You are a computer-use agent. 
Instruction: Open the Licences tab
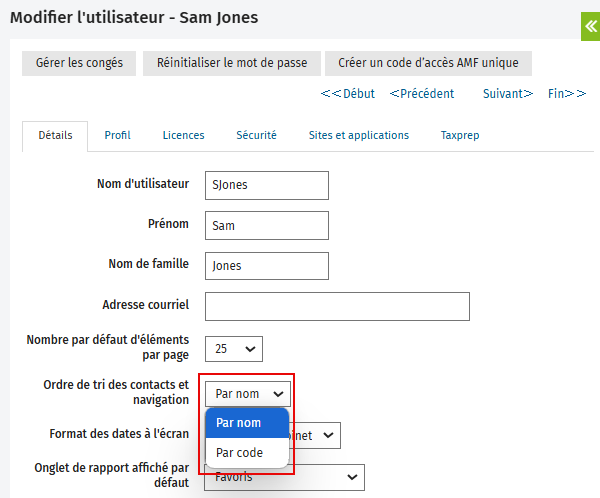tap(183, 135)
